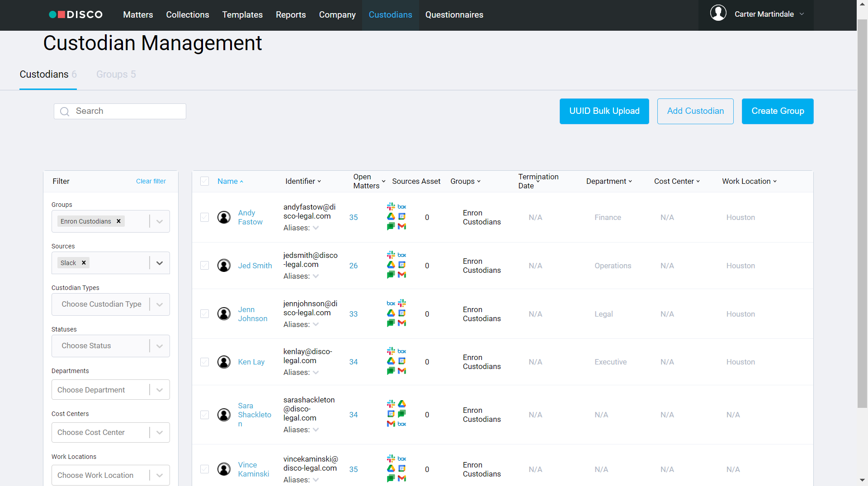The image size is (868, 486).
Task: Click the user avatar icon beside Carter Martindale
Action: pos(718,14)
